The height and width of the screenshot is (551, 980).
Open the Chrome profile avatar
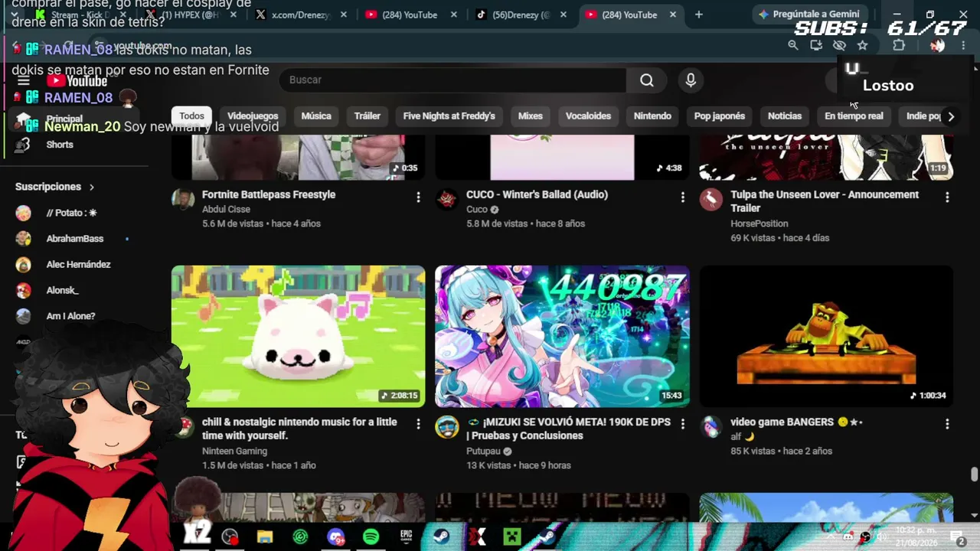click(937, 45)
